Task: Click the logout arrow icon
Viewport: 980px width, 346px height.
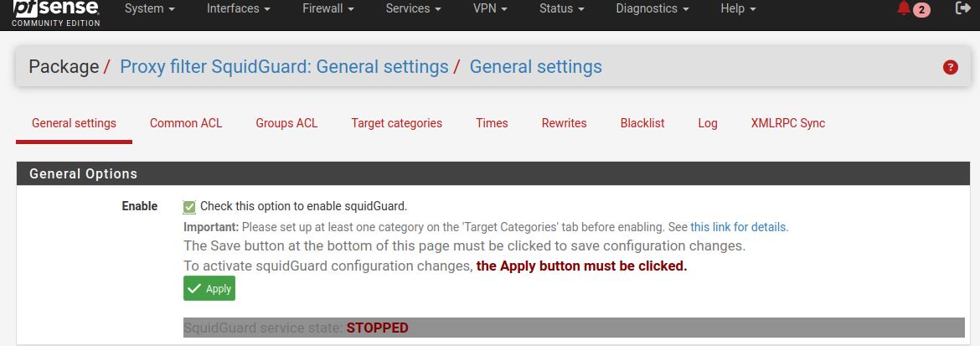Action: pos(963,8)
